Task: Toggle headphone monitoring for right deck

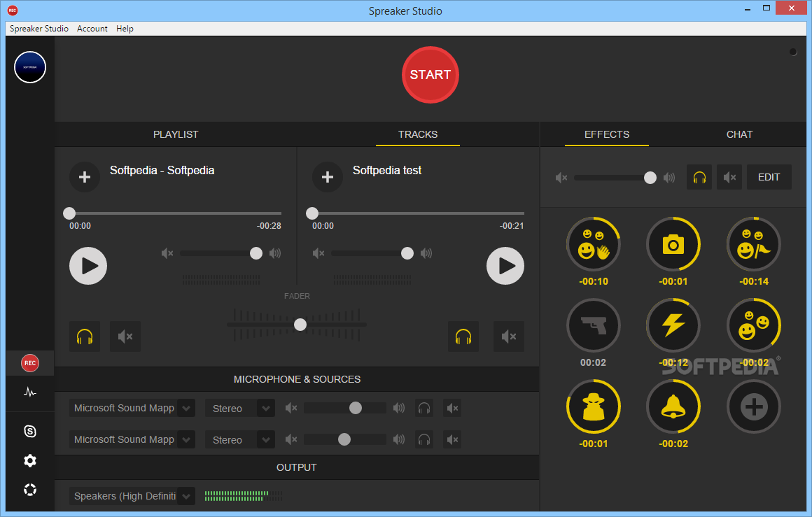Action: click(x=463, y=337)
